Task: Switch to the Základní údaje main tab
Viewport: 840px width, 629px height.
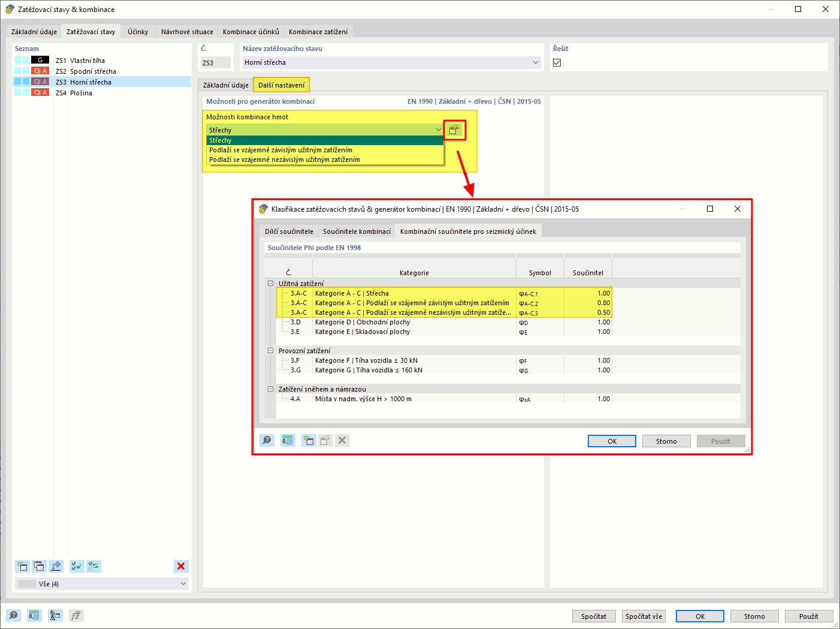Action: pyautogui.click(x=34, y=32)
